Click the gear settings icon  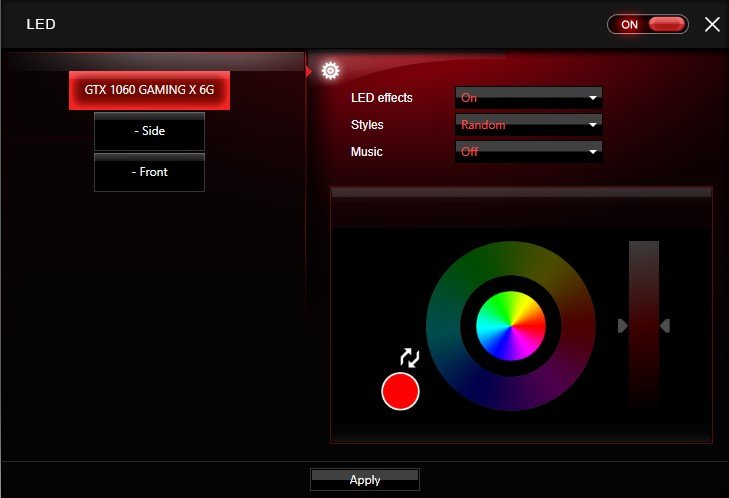pyautogui.click(x=330, y=71)
